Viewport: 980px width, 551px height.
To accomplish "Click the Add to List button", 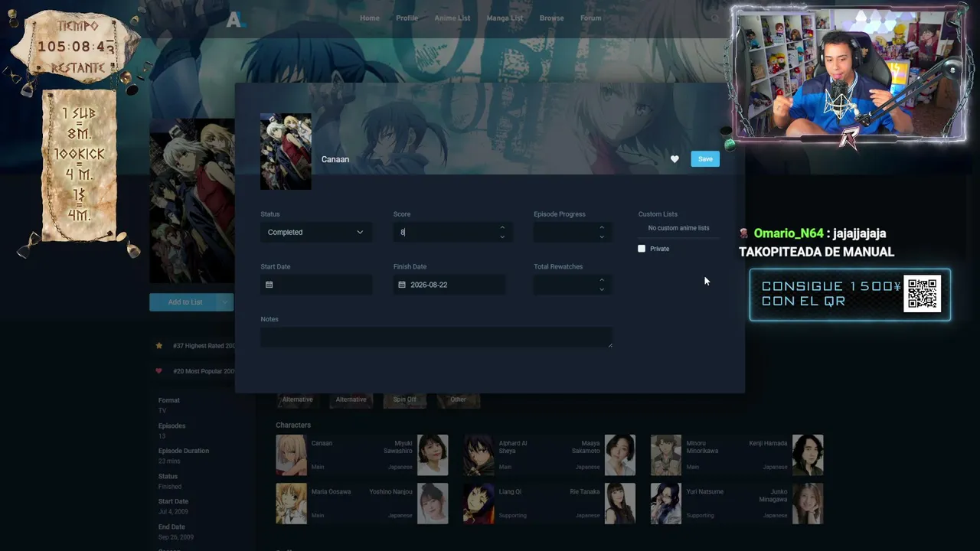I will [x=185, y=302].
